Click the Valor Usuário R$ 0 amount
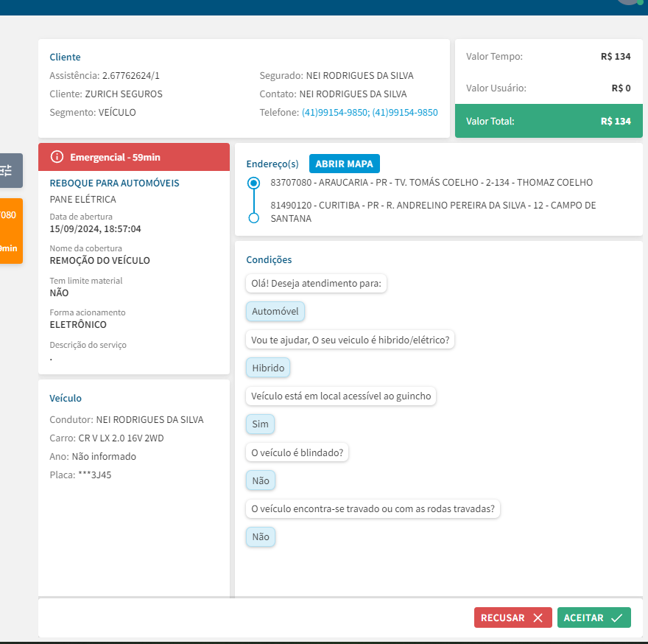Image resolution: width=648 pixels, height=644 pixels. (x=621, y=88)
